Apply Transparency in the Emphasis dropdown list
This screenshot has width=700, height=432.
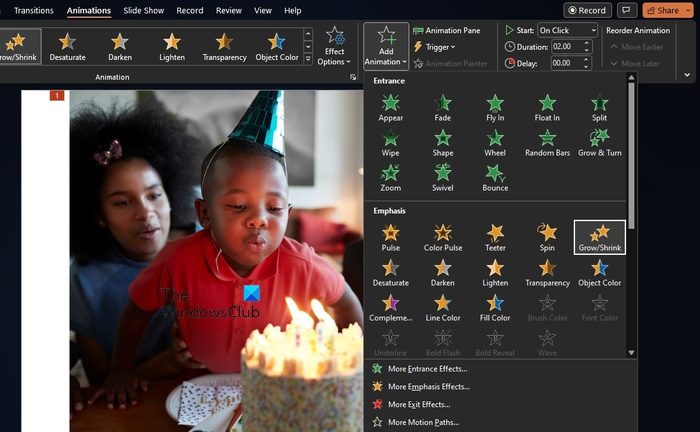click(547, 273)
